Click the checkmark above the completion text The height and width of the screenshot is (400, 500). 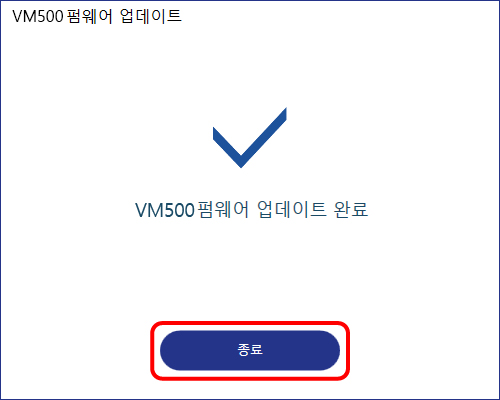250,137
